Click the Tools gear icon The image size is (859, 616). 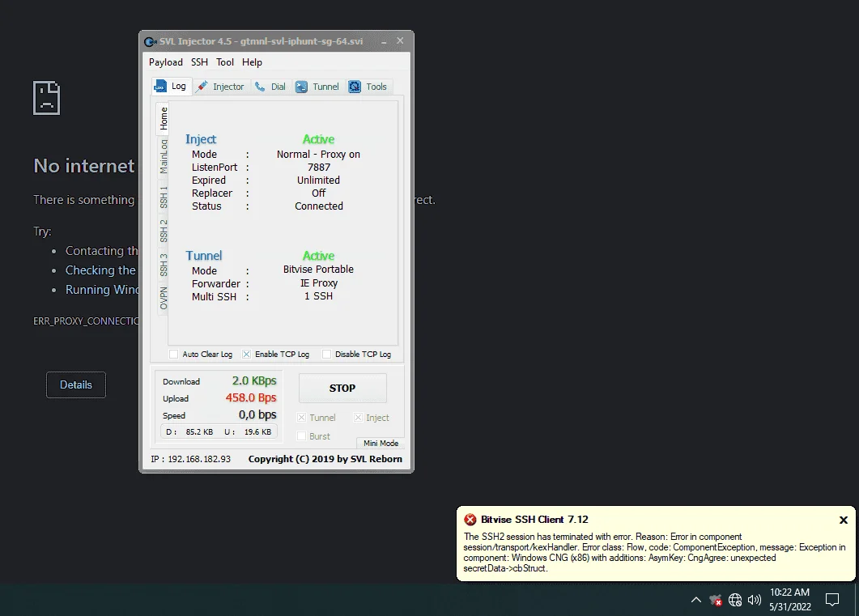click(x=355, y=87)
